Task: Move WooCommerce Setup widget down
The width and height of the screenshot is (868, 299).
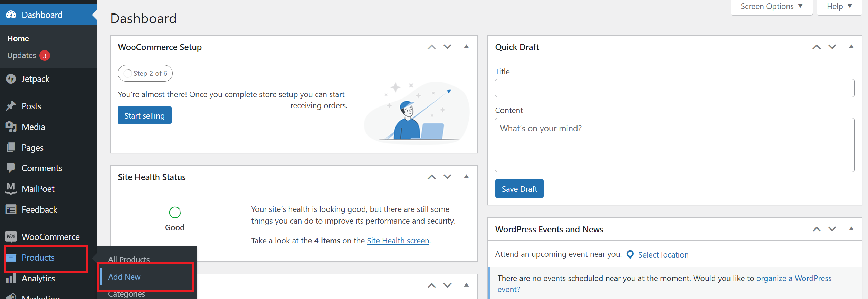Action: click(x=448, y=47)
